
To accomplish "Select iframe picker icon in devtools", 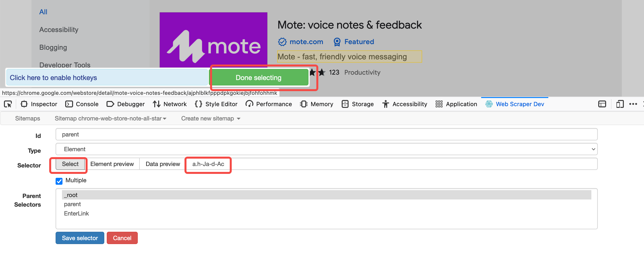I will (x=602, y=104).
